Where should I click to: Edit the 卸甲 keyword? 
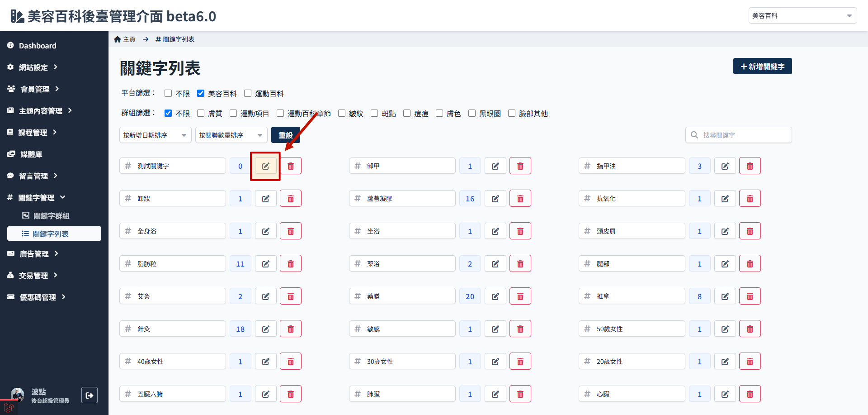tap(495, 166)
